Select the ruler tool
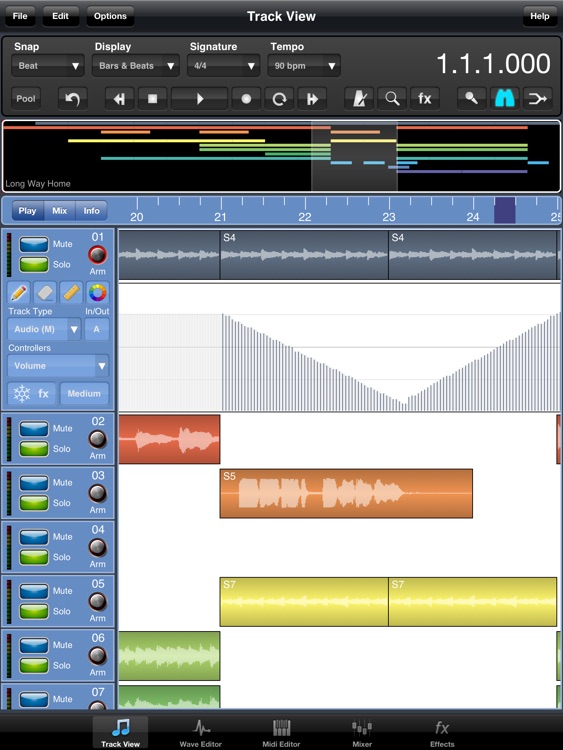Image resolution: width=563 pixels, height=750 pixels. pos(71,292)
